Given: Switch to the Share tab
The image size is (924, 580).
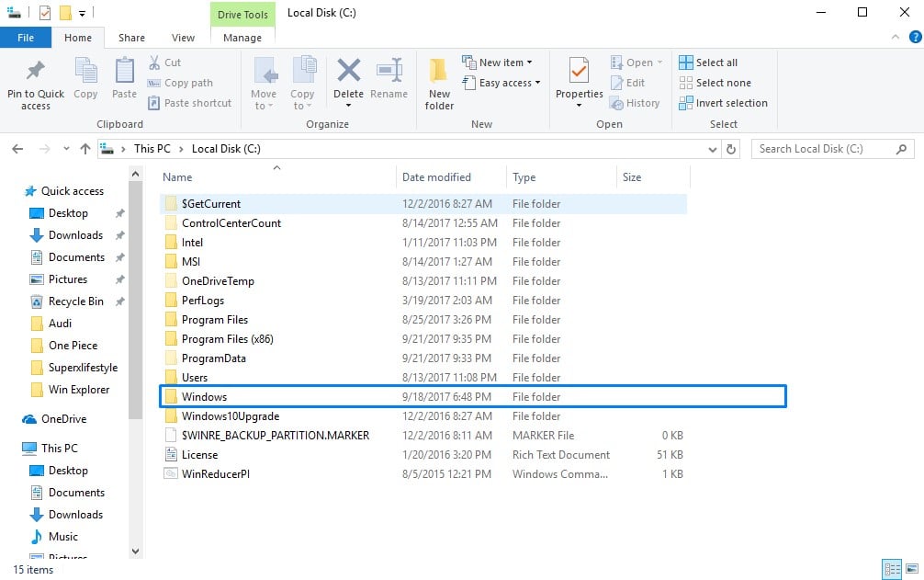Looking at the screenshot, I should (131, 38).
